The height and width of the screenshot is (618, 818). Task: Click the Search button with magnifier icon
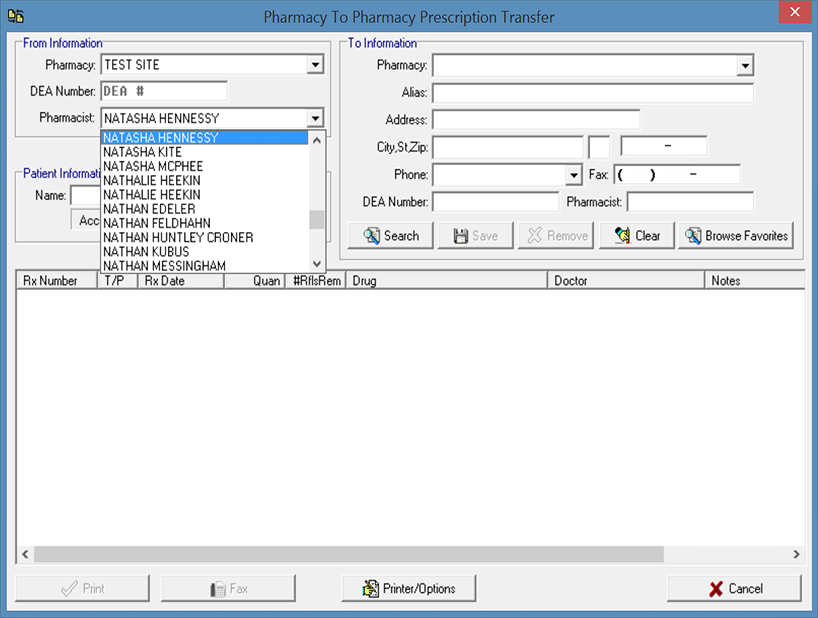tap(390, 236)
